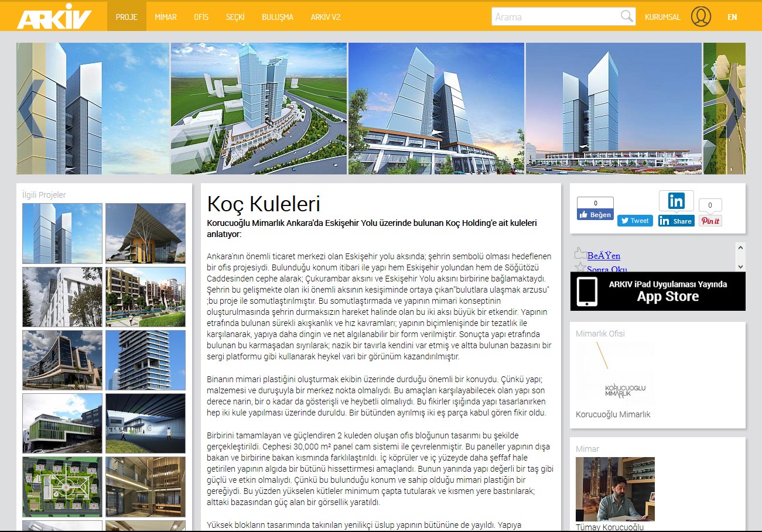Click the Twitter Tweet button

click(x=635, y=221)
